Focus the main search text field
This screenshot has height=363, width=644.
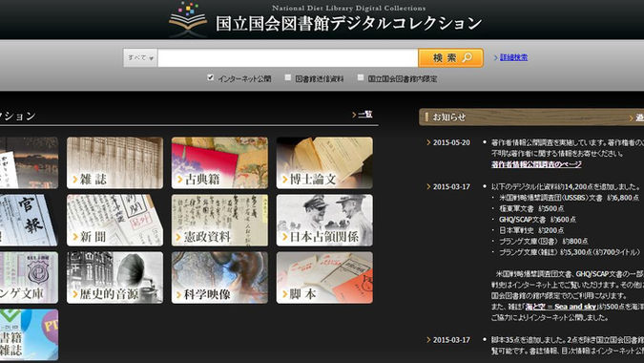pyautogui.click(x=287, y=58)
